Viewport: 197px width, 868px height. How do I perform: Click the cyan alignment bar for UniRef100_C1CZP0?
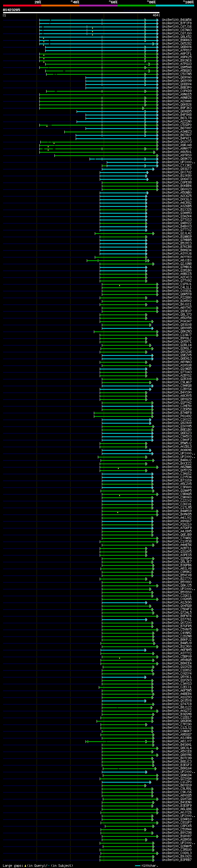pyautogui.click(x=127, y=782)
